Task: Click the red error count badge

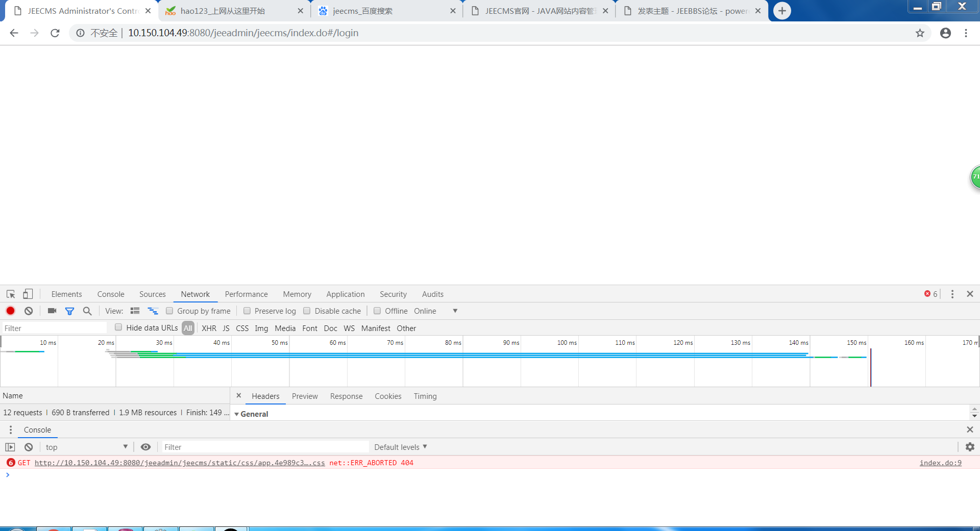Action: (930, 294)
